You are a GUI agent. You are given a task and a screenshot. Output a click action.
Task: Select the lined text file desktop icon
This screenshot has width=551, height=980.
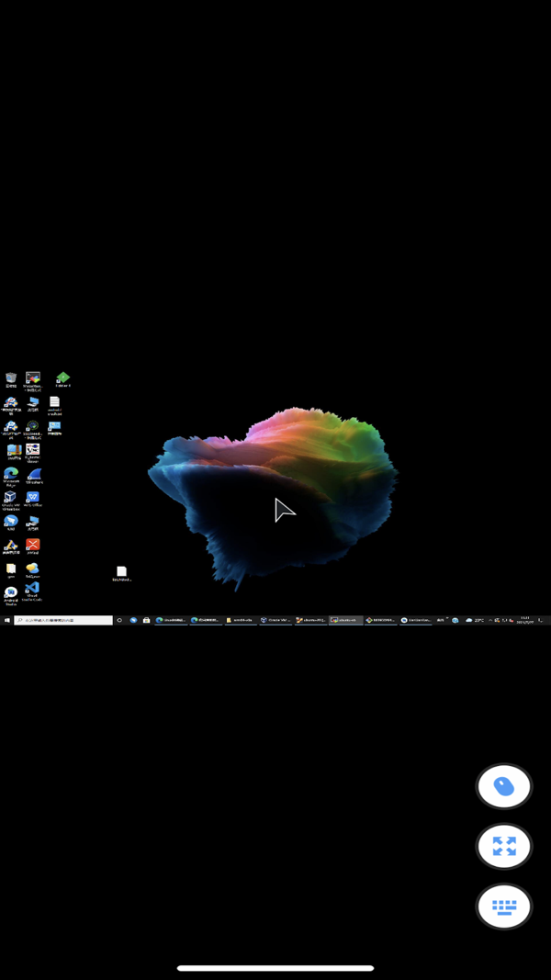click(54, 406)
